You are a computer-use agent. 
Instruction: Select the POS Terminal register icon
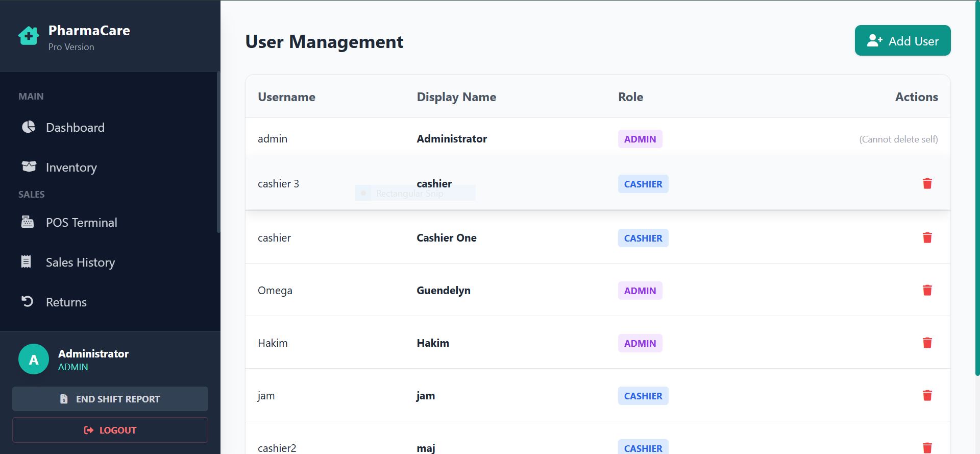(28, 222)
